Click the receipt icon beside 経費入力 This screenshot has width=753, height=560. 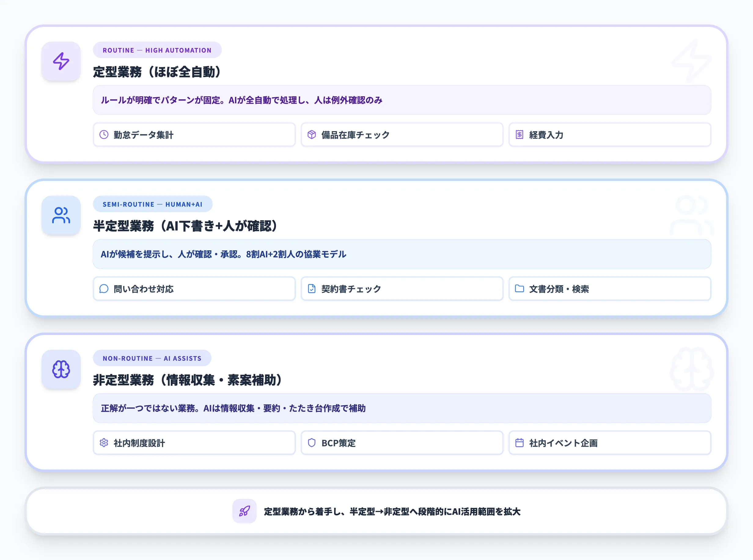(520, 134)
